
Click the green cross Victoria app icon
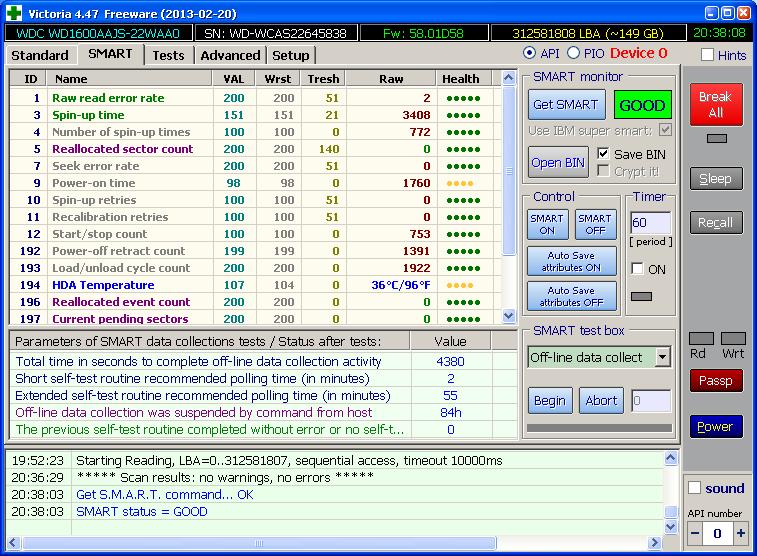(13, 13)
